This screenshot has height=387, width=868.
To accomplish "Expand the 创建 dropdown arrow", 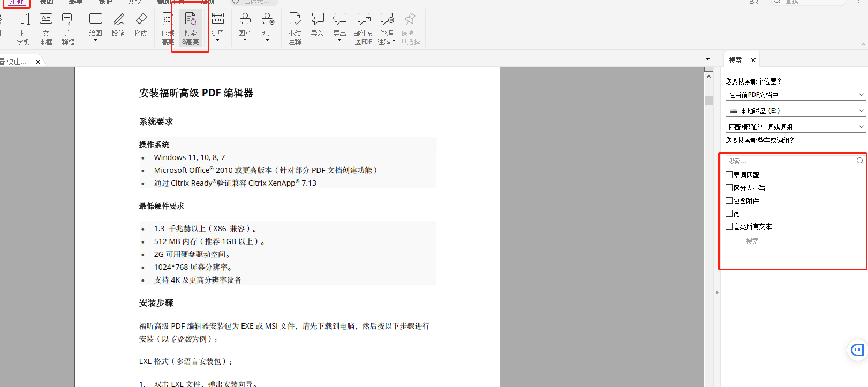I will coord(268,40).
